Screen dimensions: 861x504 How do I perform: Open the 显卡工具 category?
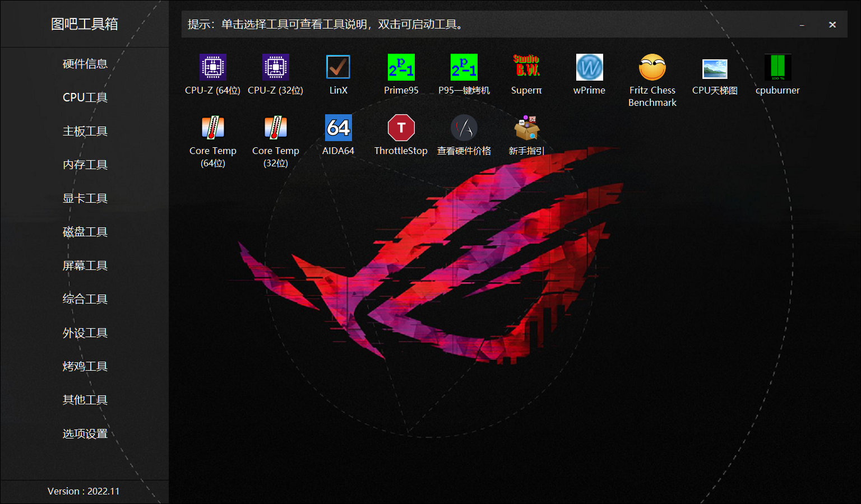click(85, 198)
